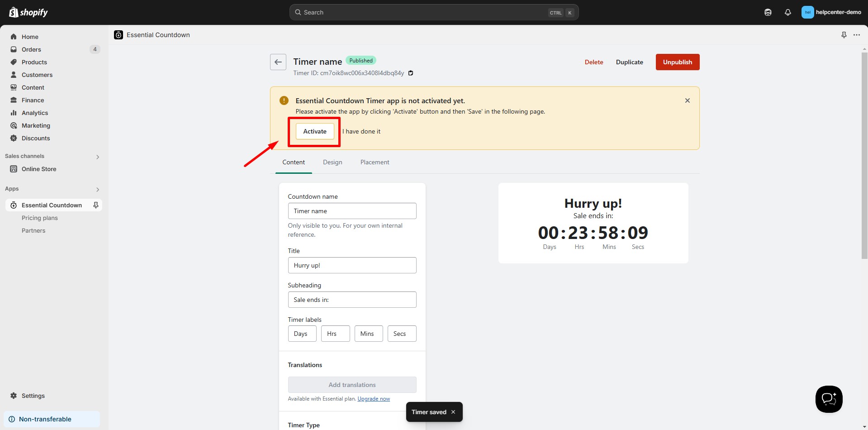Edit the Subheading field
The height and width of the screenshot is (430, 868).
(352, 300)
